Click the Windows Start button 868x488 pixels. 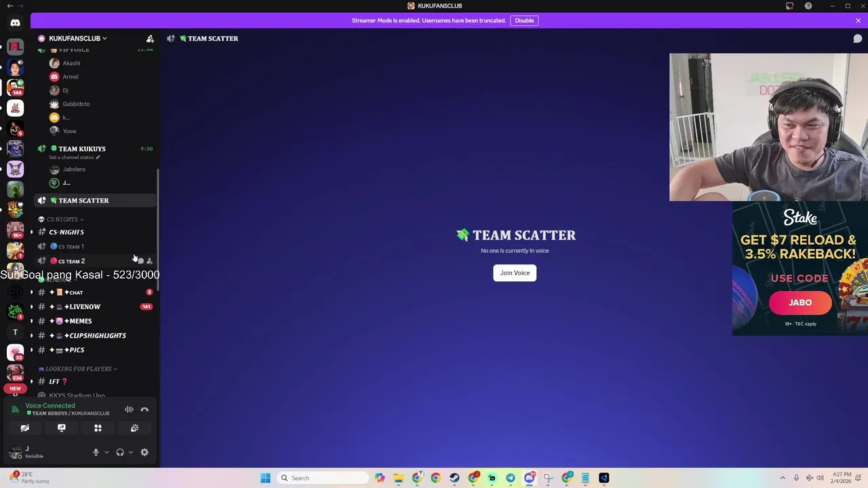[x=266, y=478]
